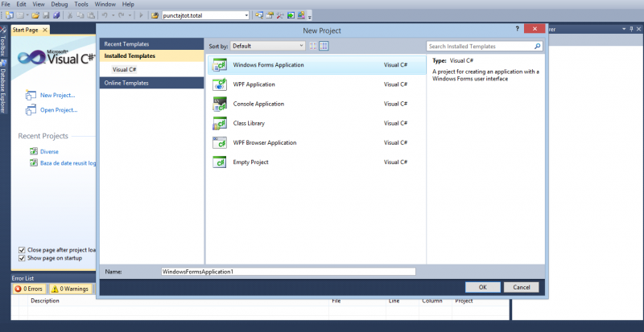The height and width of the screenshot is (332, 644).
Task: Click the last toolbar window icon
Action: click(x=301, y=15)
